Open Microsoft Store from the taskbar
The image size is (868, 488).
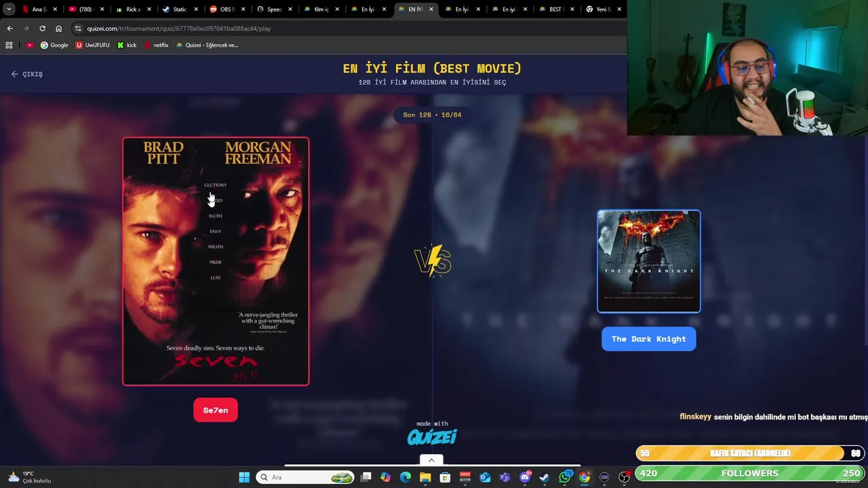click(445, 477)
